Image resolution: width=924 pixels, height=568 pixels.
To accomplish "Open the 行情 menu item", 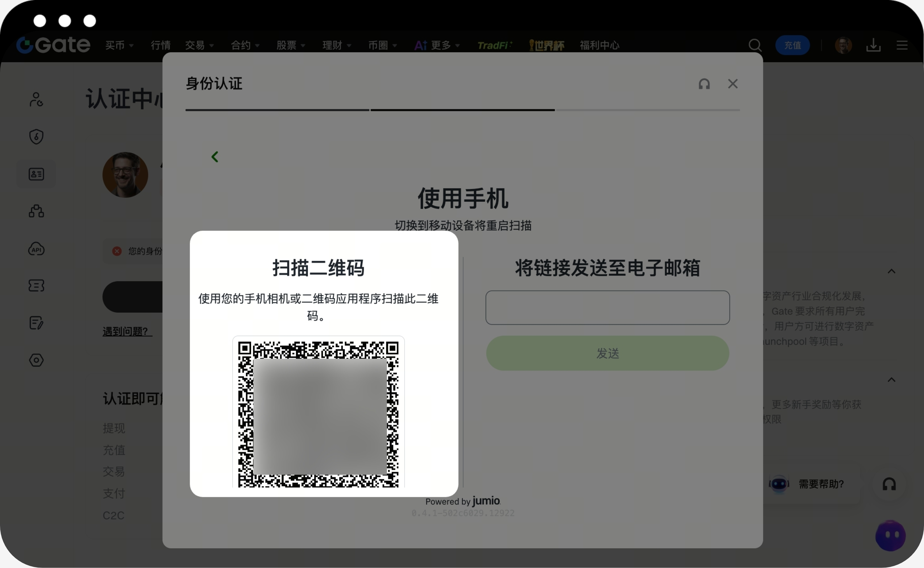I will 160,46.
